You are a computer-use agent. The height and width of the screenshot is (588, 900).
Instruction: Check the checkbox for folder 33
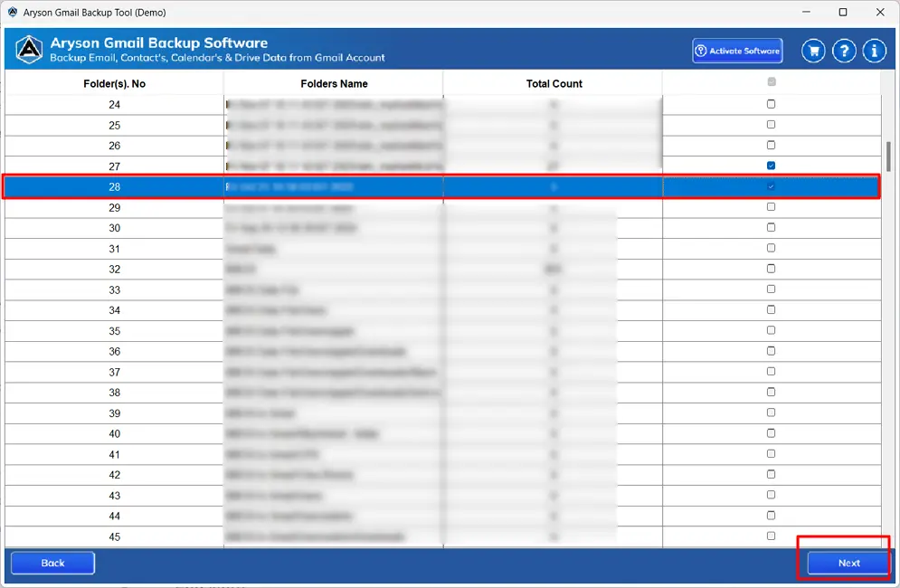(x=771, y=289)
